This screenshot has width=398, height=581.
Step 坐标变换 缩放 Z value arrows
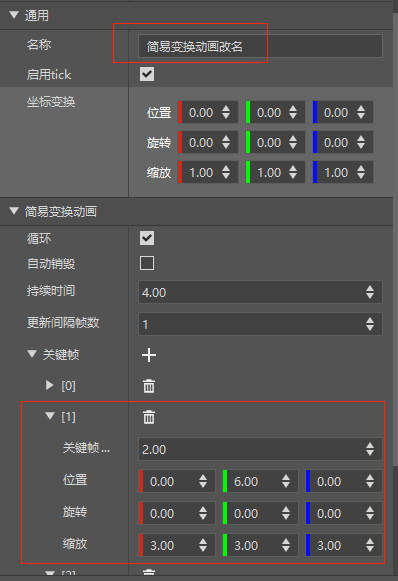(x=361, y=172)
